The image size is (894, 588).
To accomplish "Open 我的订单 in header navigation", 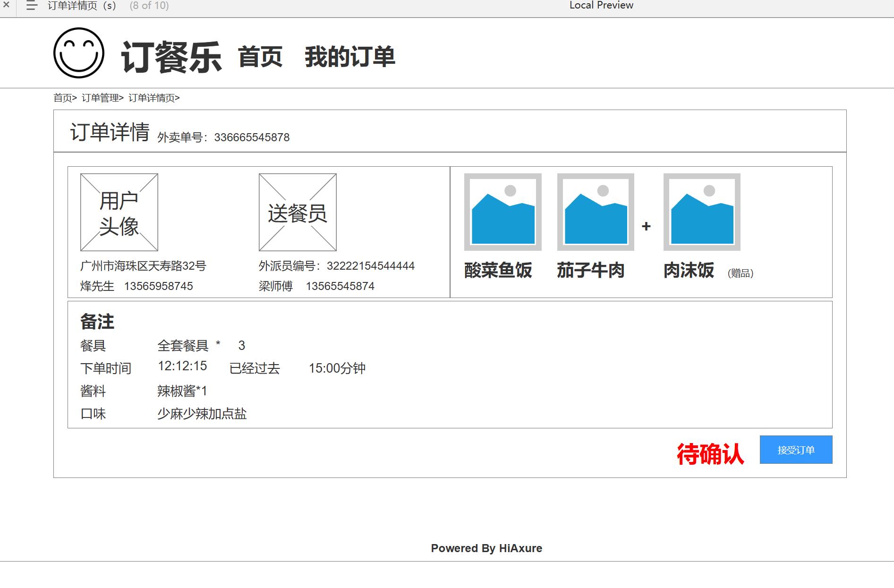I will (x=350, y=57).
